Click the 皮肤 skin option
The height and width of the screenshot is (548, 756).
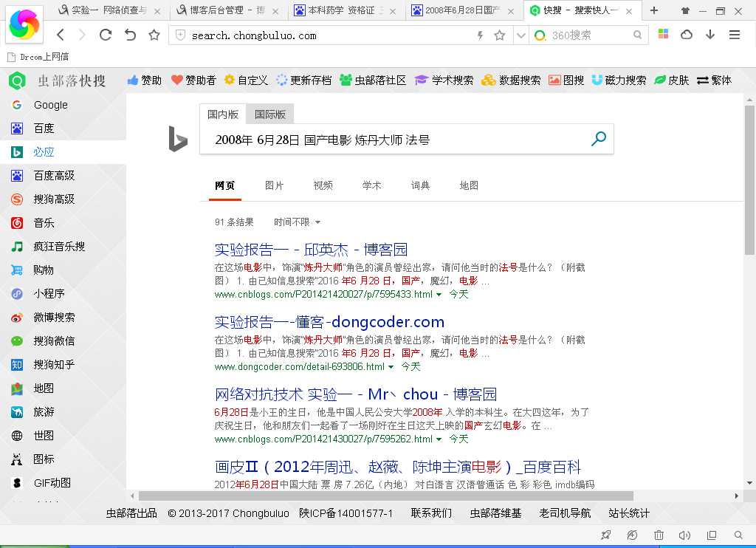click(672, 80)
